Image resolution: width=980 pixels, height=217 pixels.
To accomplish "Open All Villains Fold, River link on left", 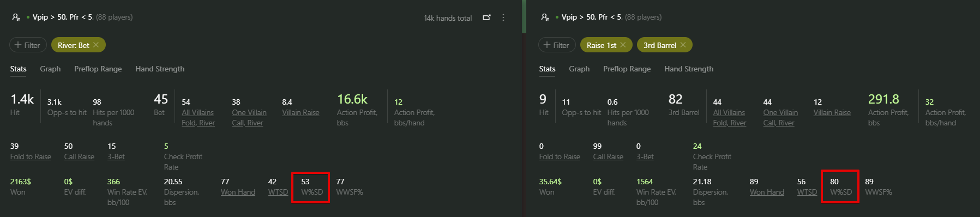I will 198,117.
